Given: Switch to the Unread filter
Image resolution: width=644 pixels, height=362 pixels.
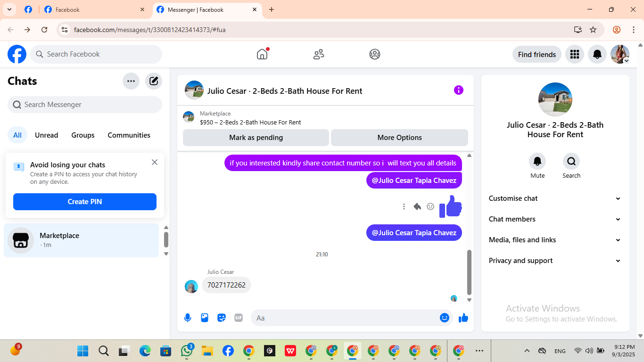Looking at the screenshot, I should (x=47, y=135).
